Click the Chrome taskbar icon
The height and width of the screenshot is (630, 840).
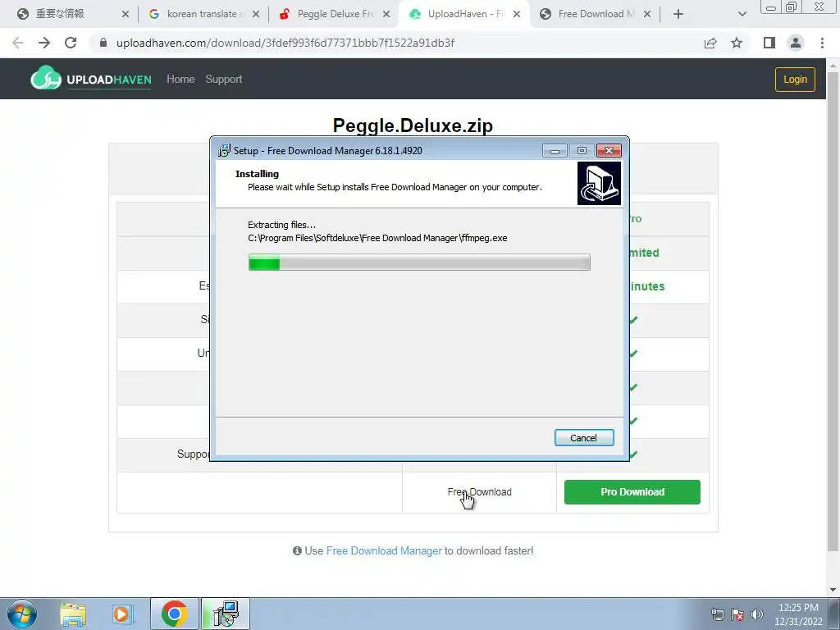tap(174, 614)
